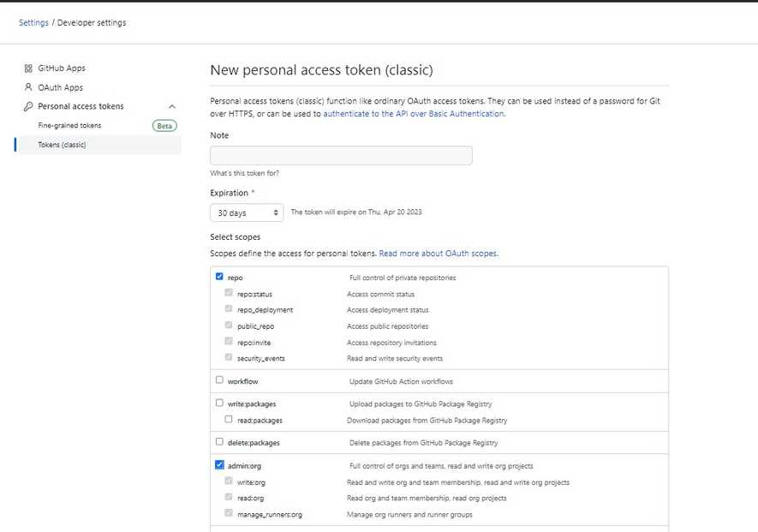Click the Note text input field
The image size is (758, 532).
click(341, 155)
